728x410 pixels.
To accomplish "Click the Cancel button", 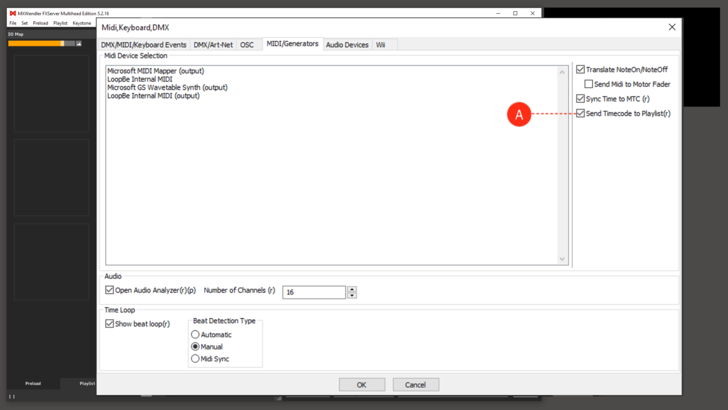I will click(416, 384).
